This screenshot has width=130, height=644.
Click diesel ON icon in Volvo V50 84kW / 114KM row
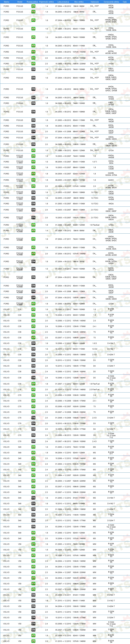point(33,600)
